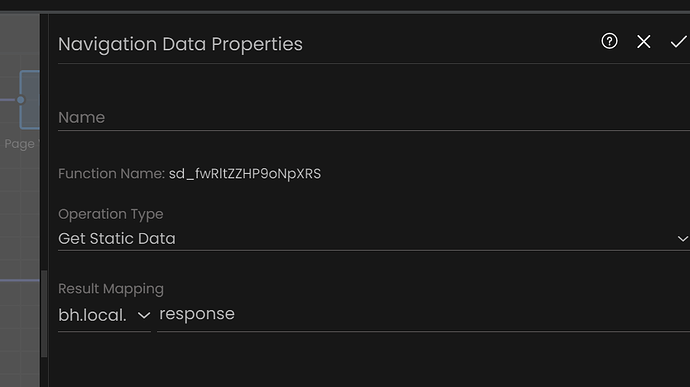Click the Navigation Data Properties title
The width and height of the screenshot is (690, 387).
click(180, 44)
